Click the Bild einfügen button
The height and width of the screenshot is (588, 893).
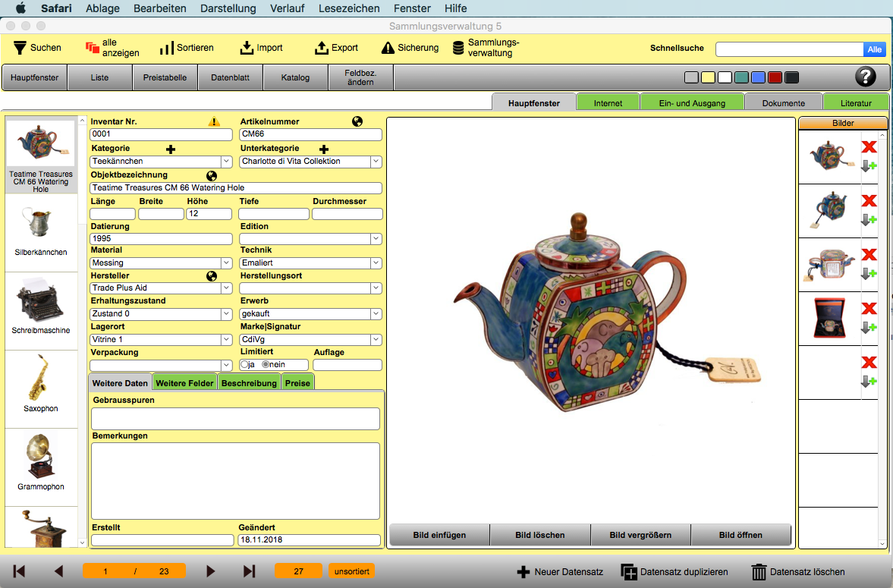(x=439, y=535)
